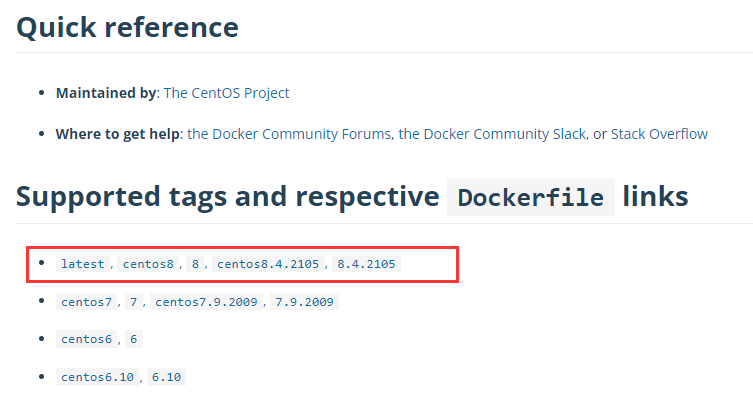
Task: Click the standalone 6.10 tag link
Action: 166,377
